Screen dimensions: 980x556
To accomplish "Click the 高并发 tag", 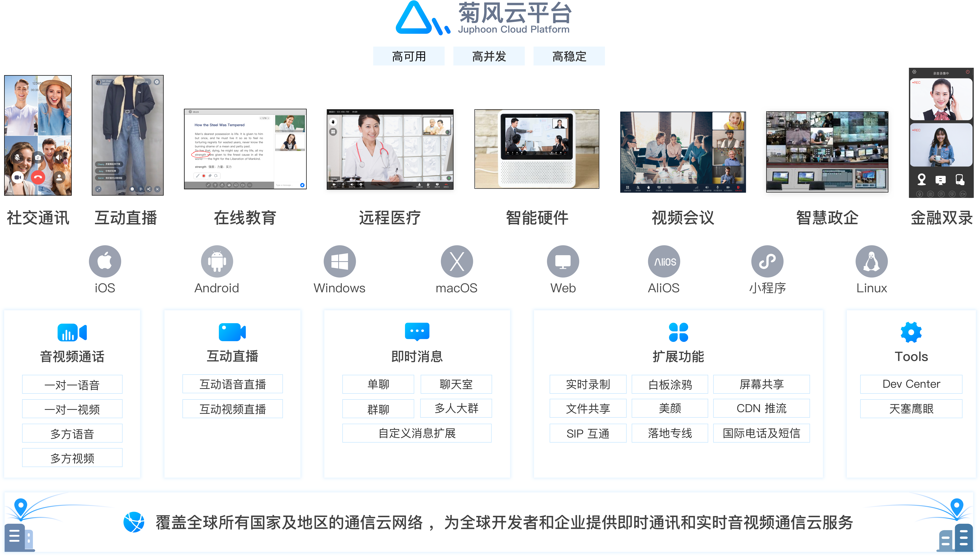I will click(x=489, y=56).
